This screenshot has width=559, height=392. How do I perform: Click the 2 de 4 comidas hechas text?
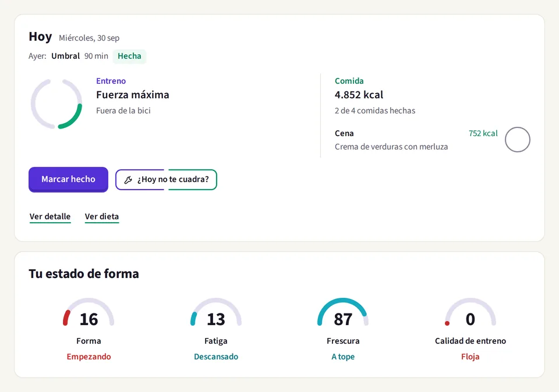[374, 111]
